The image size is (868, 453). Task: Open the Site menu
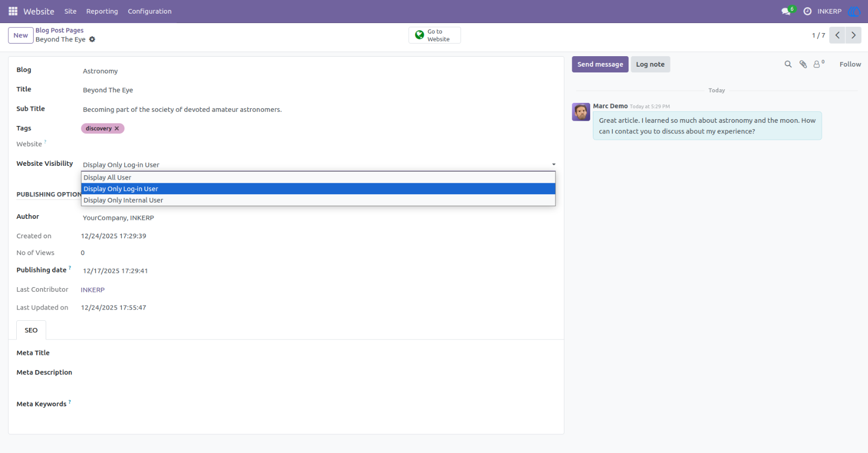[70, 11]
